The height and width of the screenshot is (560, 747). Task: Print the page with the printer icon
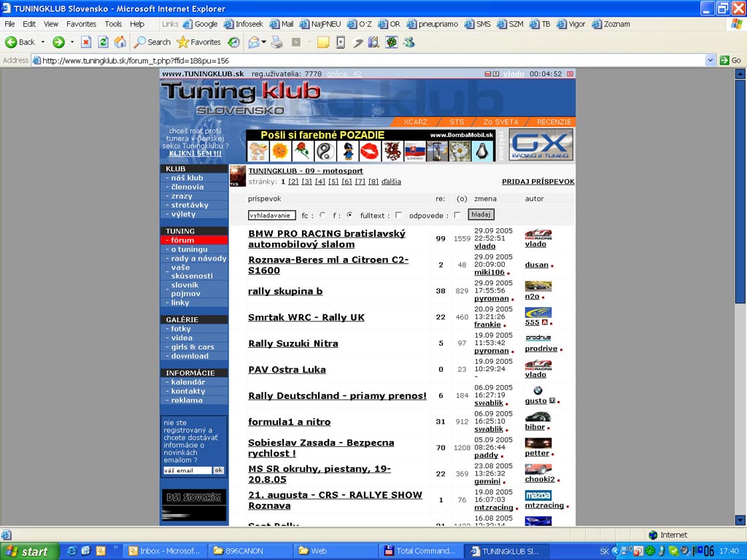click(276, 42)
